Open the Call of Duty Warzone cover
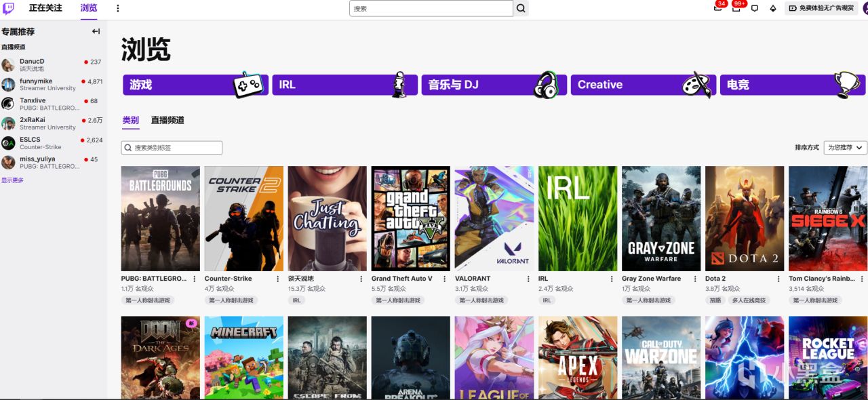The width and height of the screenshot is (868, 400). 661,357
